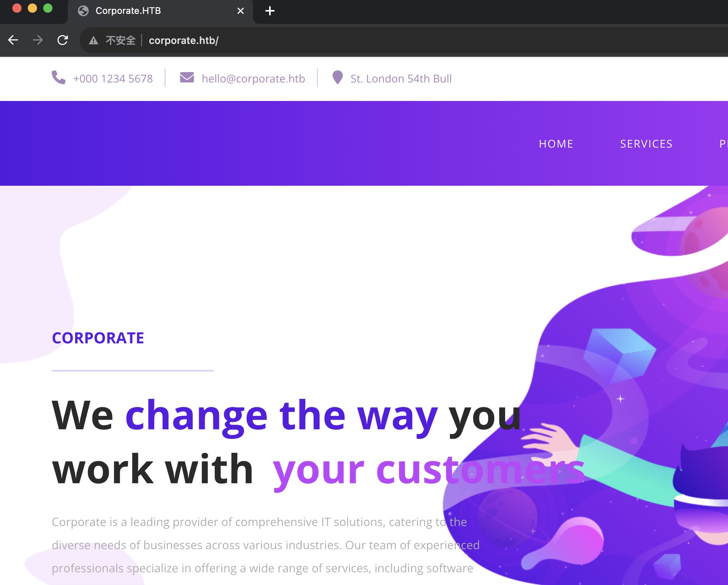Image resolution: width=728 pixels, height=585 pixels.
Task: Click the envelope email icon
Action: click(x=187, y=77)
